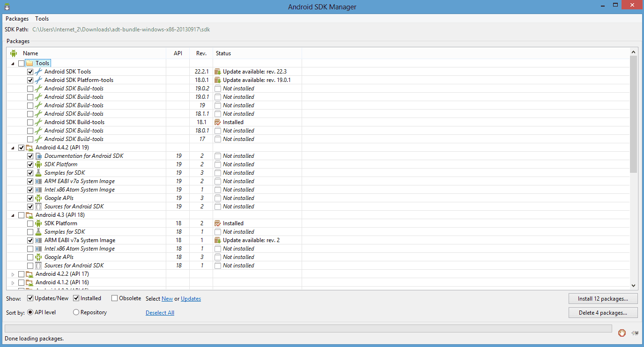Click the API 19 SDK Platform android icon
The height and width of the screenshot is (347, 644).
point(38,164)
